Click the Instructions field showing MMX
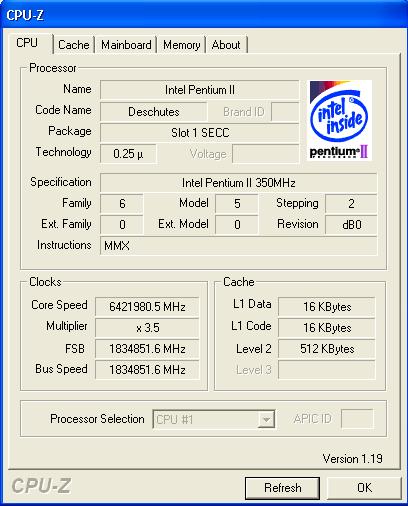 (x=239, y=246)
